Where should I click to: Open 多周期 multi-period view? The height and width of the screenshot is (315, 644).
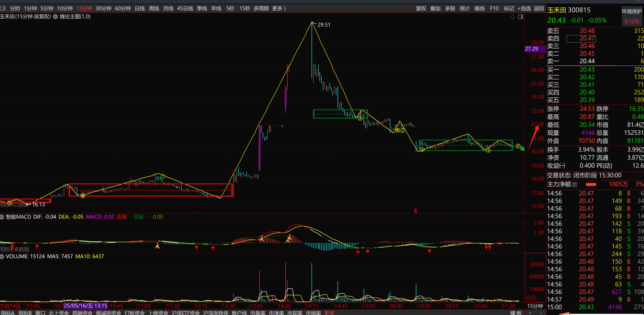pos(261,8)
